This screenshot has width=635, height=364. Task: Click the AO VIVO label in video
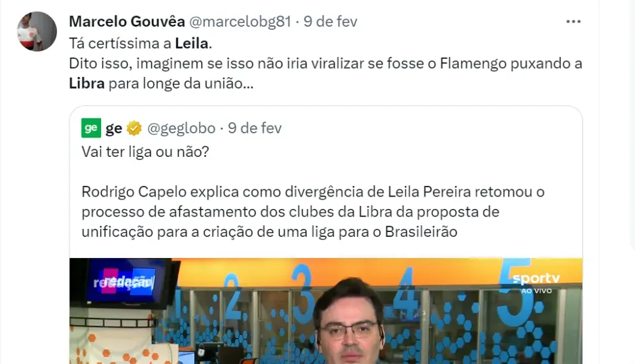(x=536, y=291)
